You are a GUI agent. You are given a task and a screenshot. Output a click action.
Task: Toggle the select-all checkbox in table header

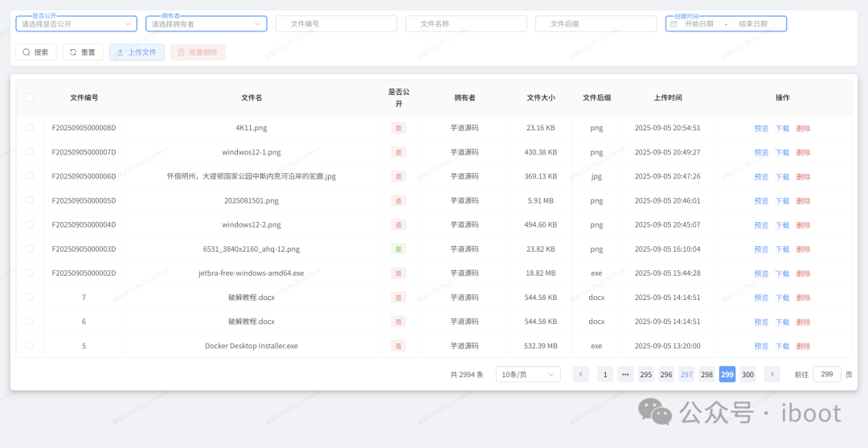[x=30, y=97]
